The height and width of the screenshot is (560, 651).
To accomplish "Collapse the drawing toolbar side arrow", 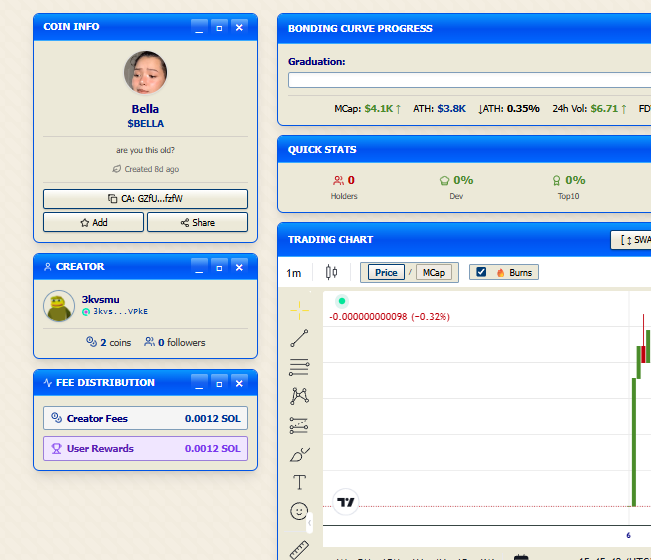I will 310,522.
